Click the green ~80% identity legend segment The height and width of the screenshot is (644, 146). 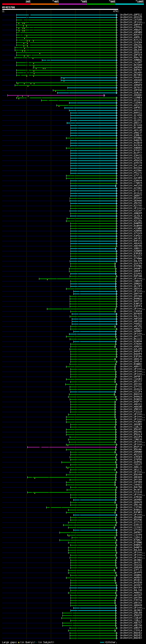(x=101, y=4)
